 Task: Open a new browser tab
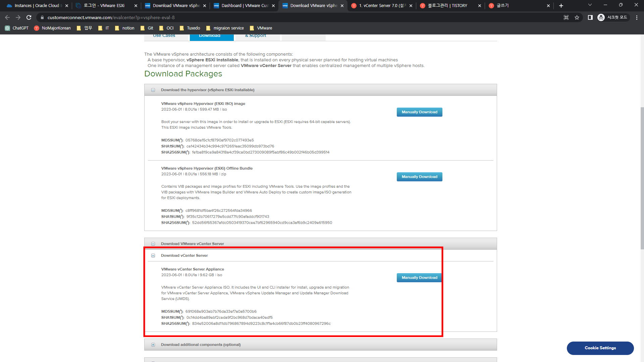point(561,6)
